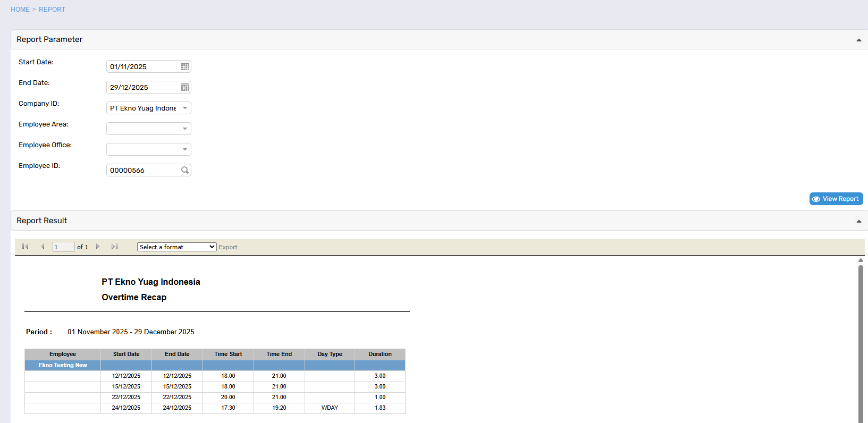Go to first page of report
Image resolution: width=868 pixels, height=423 pixels.
(25, 247)
